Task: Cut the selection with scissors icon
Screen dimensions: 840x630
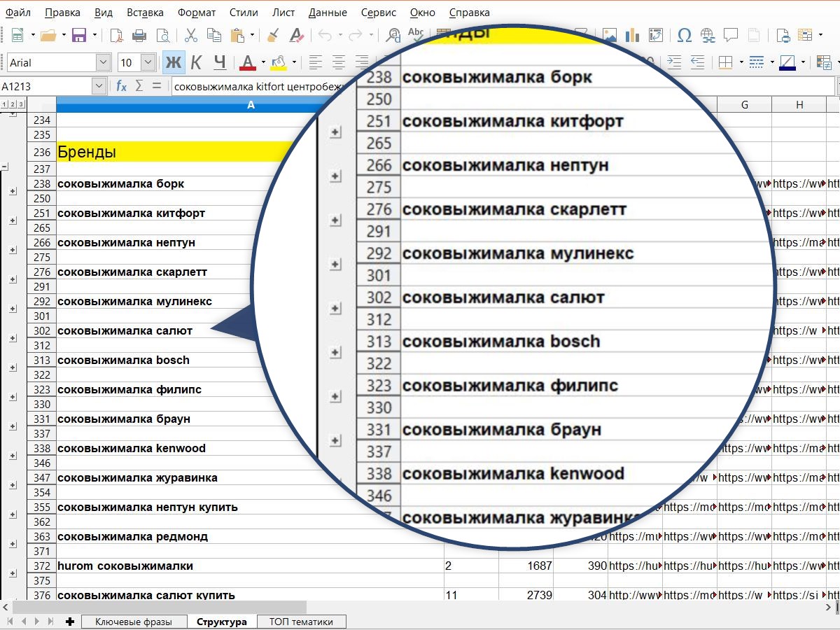Action: pos(191,35)
